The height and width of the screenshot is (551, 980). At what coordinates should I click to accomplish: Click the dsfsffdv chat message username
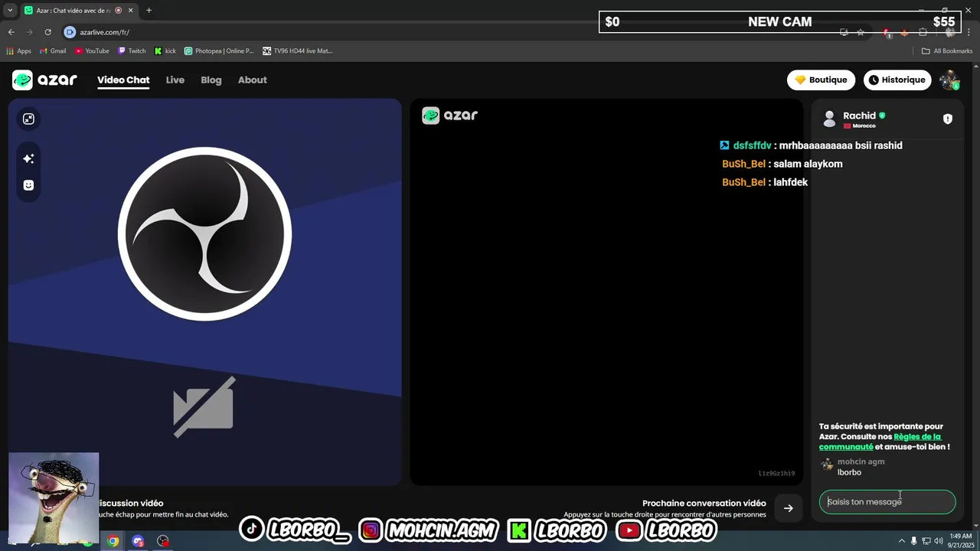[753, 145]
